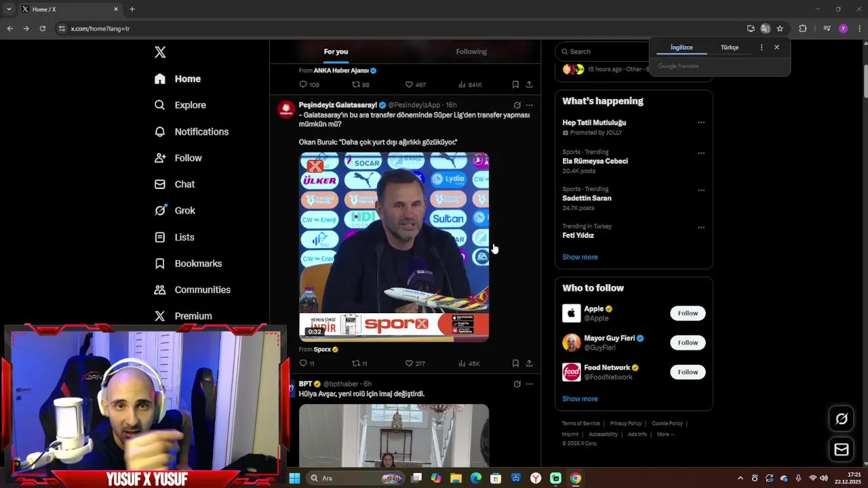
Task: Open the Windows Start menu
Action: (x=294, y=478)
